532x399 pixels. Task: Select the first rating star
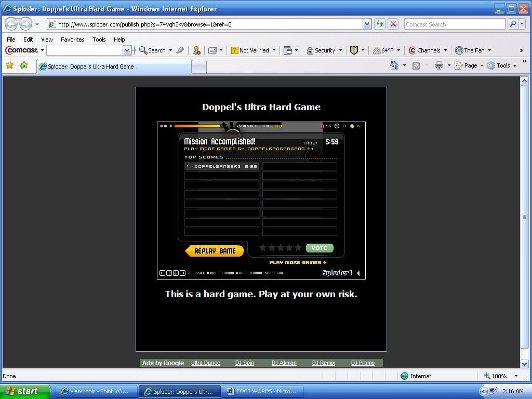263,248
